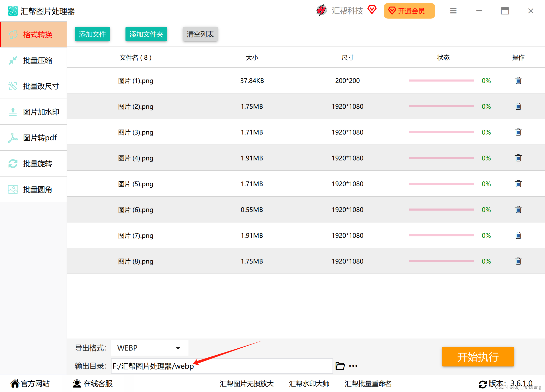Open 在线客服 support icon
The height and width of the screenshot is (392, 545).
tap(77, 384)
